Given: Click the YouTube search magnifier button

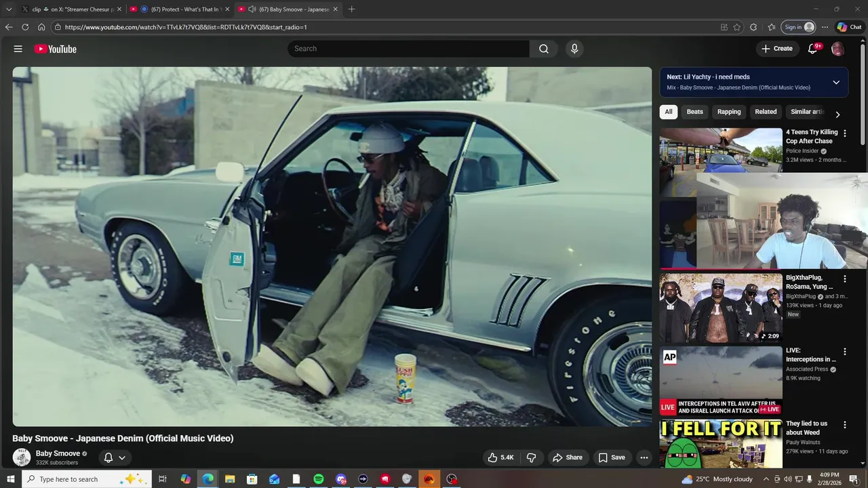Looking at the screenshot, I should tap(544, 49).
